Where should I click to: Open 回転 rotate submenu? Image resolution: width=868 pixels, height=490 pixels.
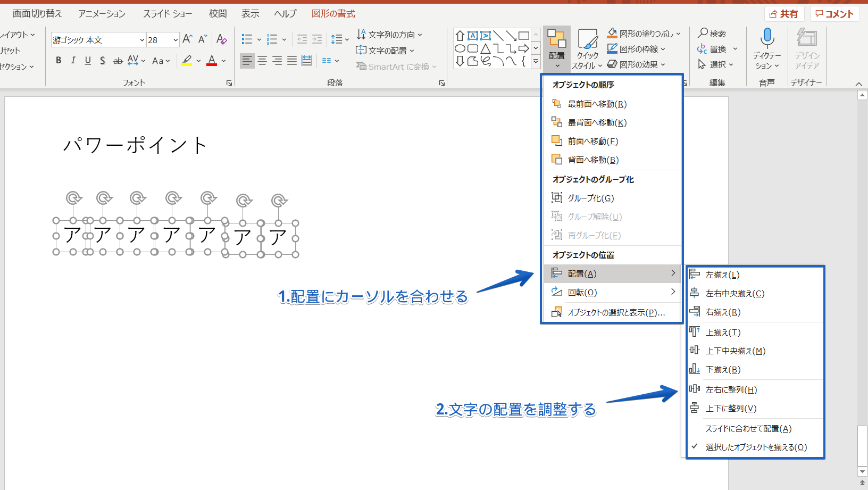pos(612,292)
